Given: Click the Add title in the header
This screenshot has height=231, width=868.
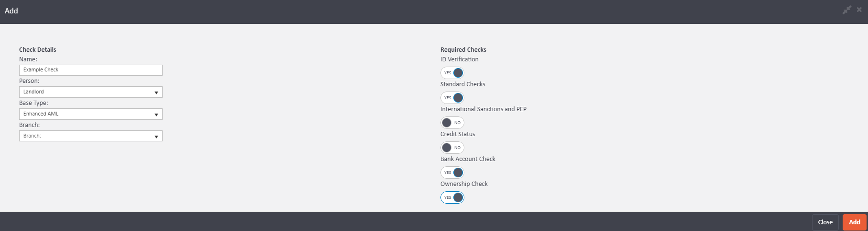Looking at the screenshot, I should pos(11,11).
